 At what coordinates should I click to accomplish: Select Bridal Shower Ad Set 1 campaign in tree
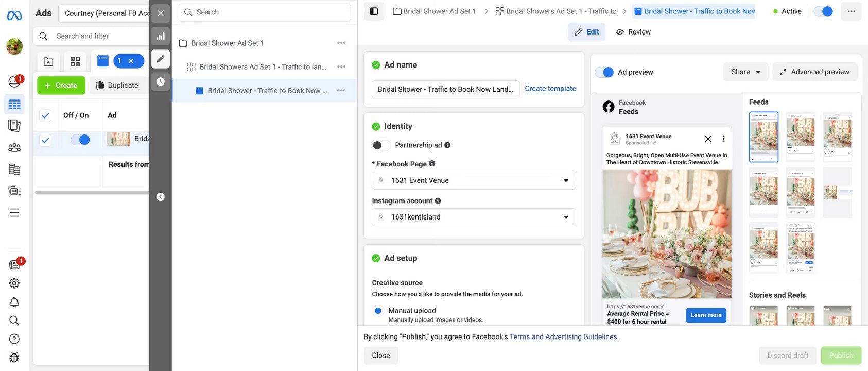pyautogui.click(x=227, y=43)
